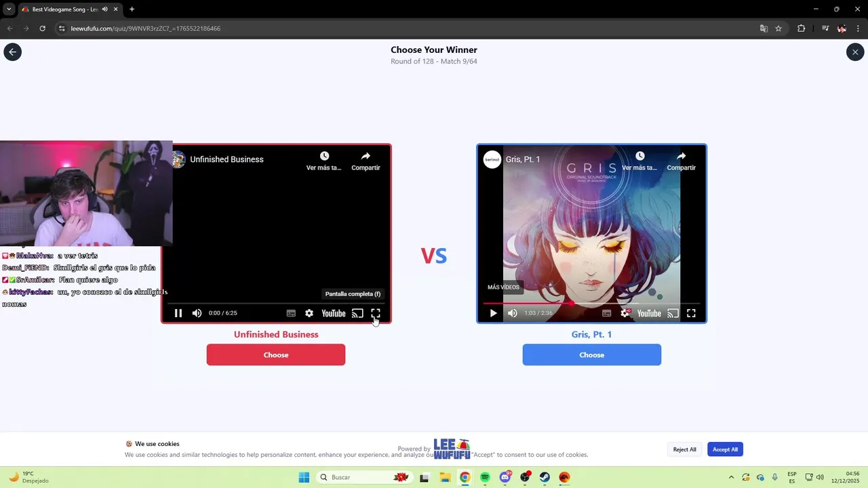
Task: Translate this page icon in address bar
Action: [x=764, y=28]
